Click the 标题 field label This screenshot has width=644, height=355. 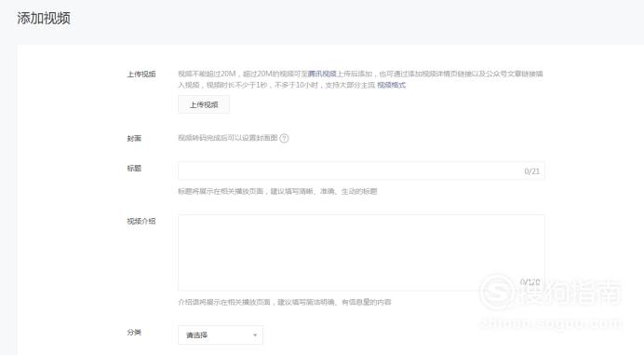(x=134, y=168)
